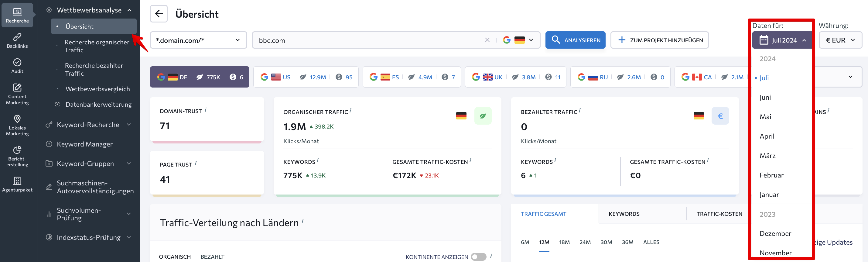Viewport: 868px width, 262px height.
Task: Close the Juli 2024 date dropdown
Action: coord(782,40)
